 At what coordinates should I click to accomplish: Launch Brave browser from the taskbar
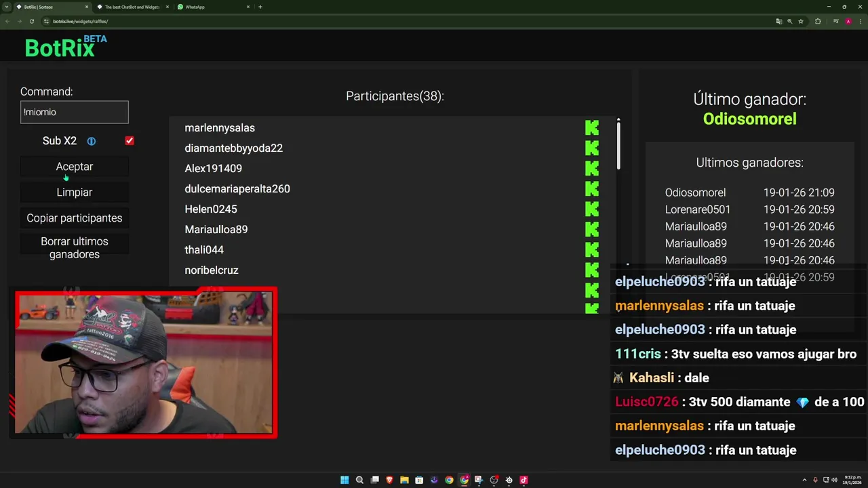(x=389, y=480)
